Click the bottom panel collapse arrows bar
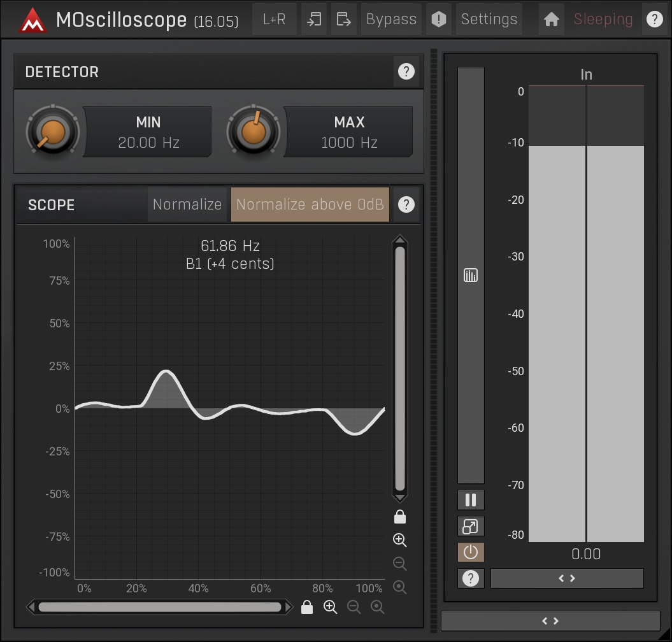Viewport: 672px width, 642px height. pyautogui.click(x=550, y=621)
